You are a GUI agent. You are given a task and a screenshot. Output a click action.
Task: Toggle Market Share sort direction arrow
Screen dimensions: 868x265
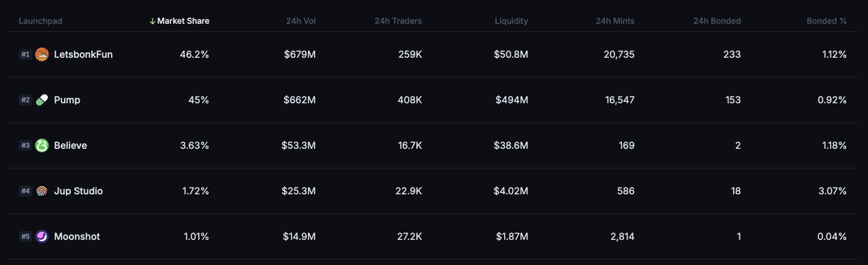(152, 21)
